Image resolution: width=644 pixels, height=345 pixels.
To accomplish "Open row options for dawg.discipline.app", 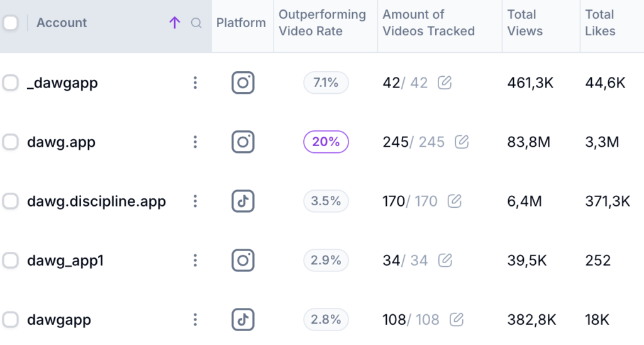I will point(196,201).
